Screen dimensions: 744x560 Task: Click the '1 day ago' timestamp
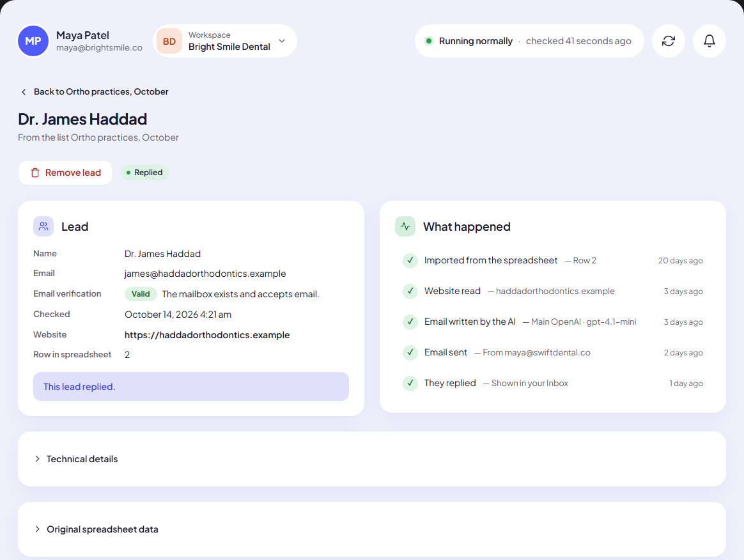pos(686,384)
